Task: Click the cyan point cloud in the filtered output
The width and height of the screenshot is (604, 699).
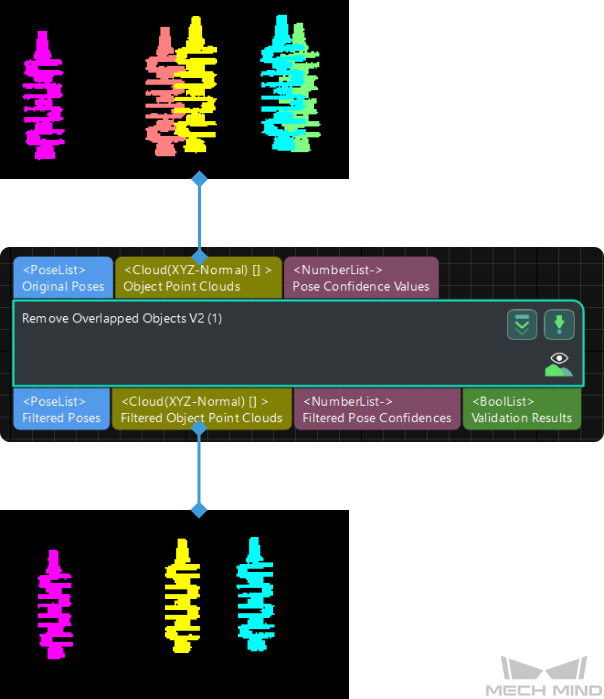Action: [254, 596]
